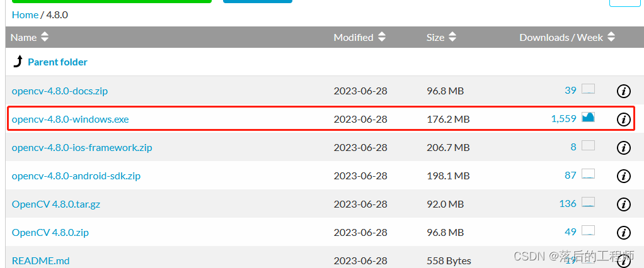The width and height of the screenshot is (644, 268).
Task: Go to Home breadcrumb link
Action: click(x=25, y=15)
